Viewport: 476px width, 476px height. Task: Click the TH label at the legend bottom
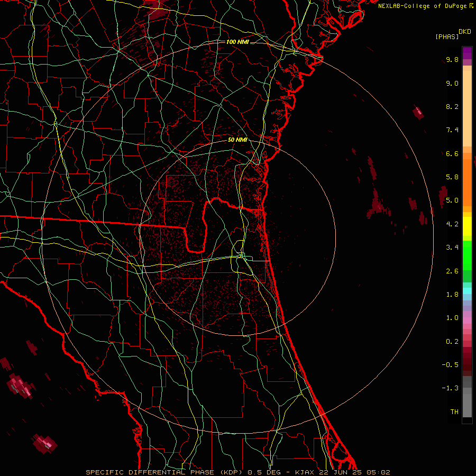pos(454,412)
